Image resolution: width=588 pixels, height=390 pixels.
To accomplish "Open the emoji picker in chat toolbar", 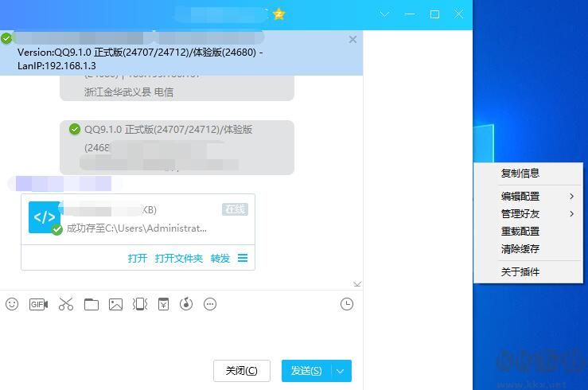I will click(12, 304).
